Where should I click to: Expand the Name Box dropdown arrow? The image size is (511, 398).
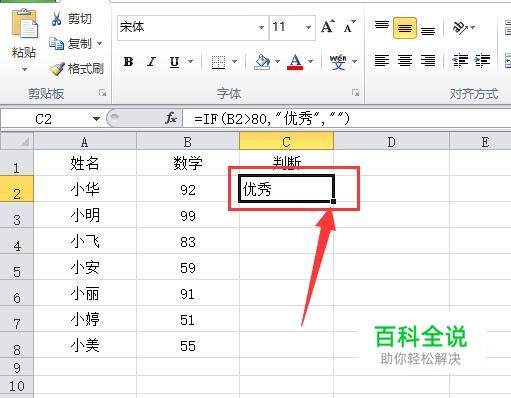click(96, 119)
